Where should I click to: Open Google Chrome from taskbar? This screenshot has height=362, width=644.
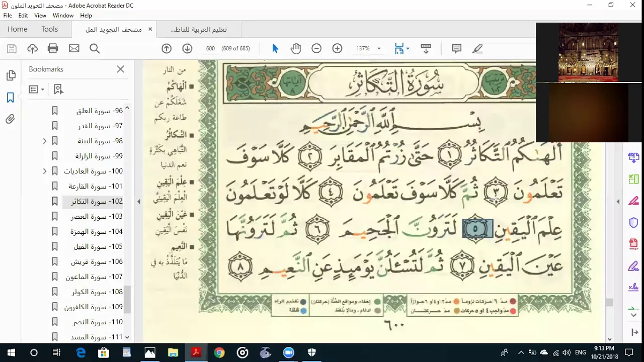(219, 352)
